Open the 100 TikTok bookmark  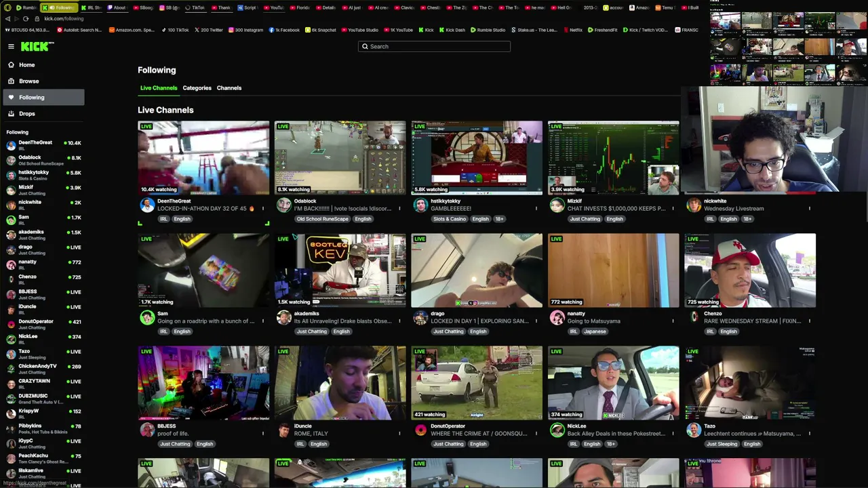pos(175,30)
